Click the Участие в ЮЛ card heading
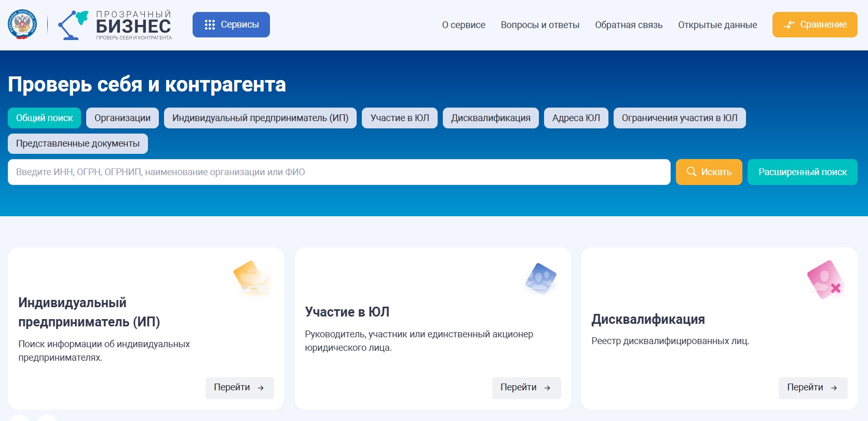 (x=347, y=312)
